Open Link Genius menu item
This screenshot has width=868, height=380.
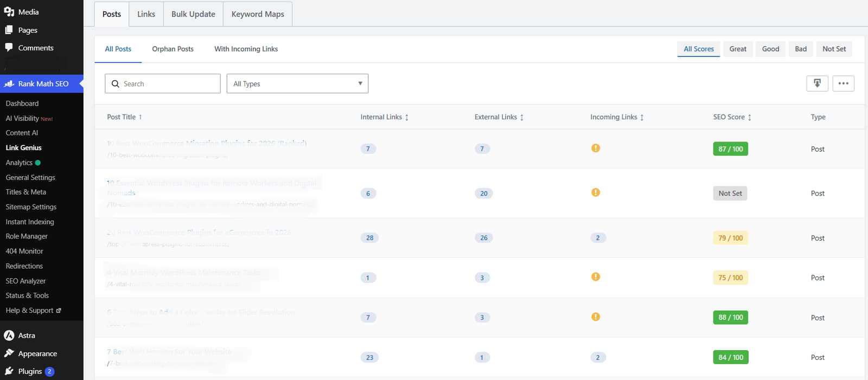coord(23,147)
